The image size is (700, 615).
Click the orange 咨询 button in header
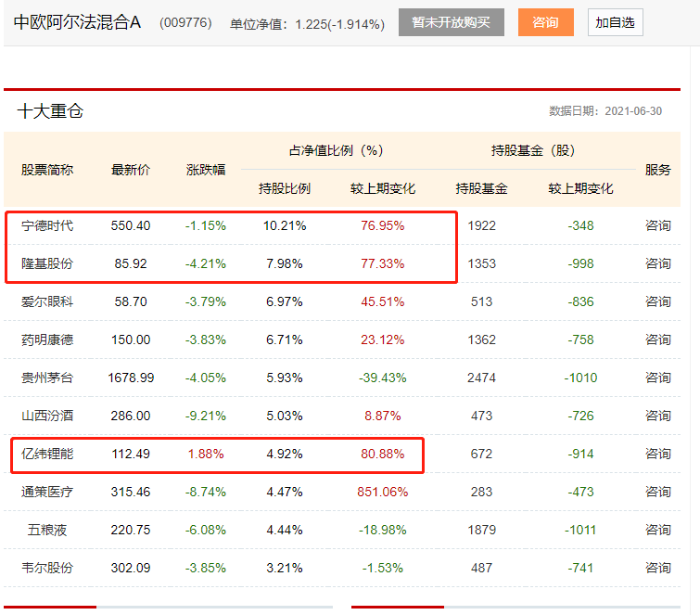545,22
